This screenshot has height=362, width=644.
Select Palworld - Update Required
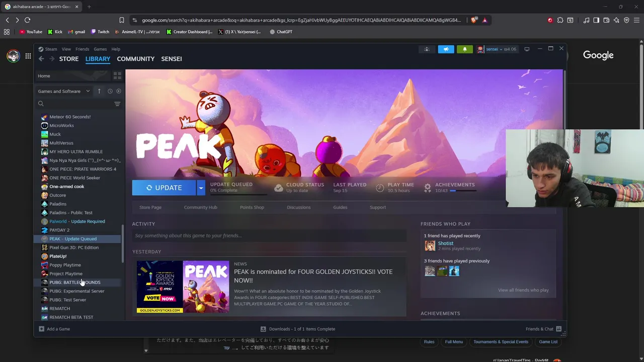pyautogui.click(x=77, y=221)
